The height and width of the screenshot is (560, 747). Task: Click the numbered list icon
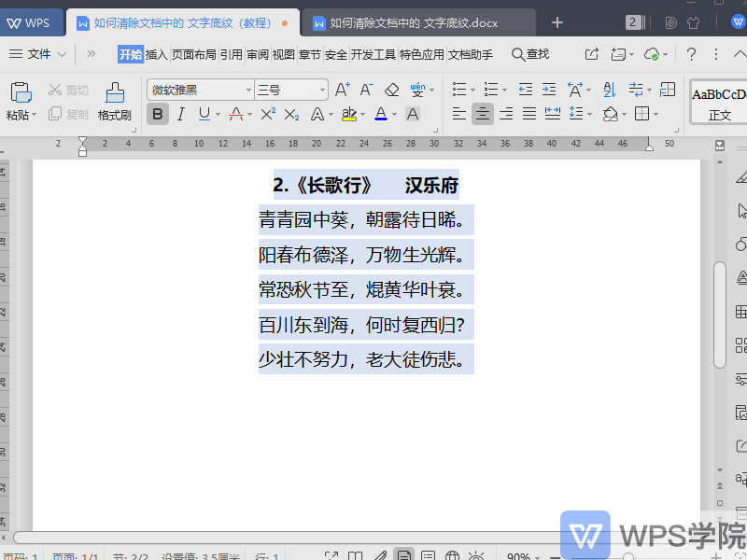[491, 90]
